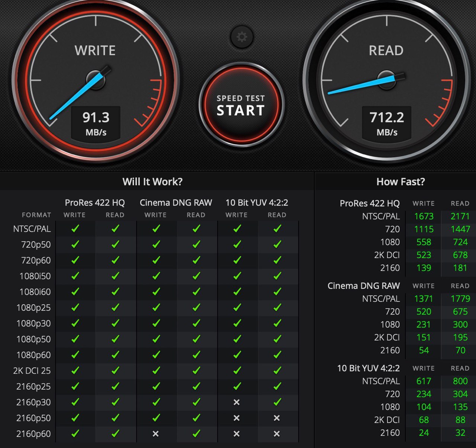This screenshot has height=448, width=476.
Task: Click the X for 2160p60 10 Bit YUV write
Action: point(237,434)
